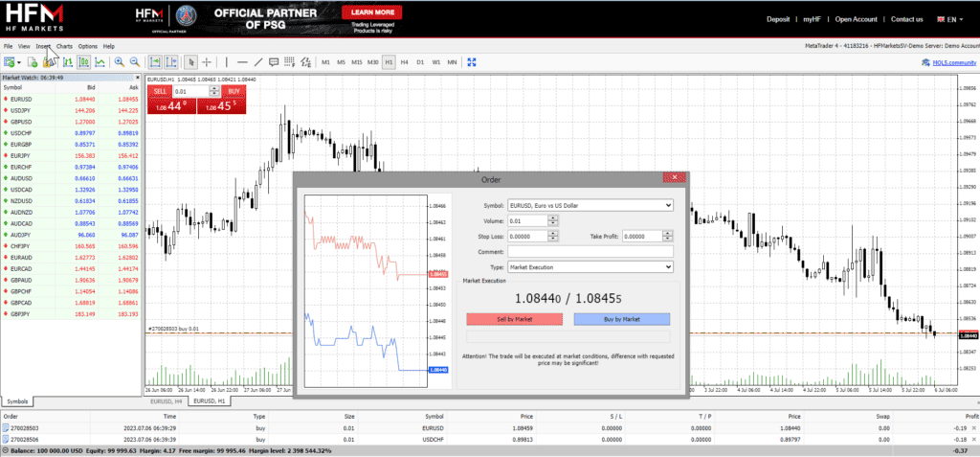Screen dimensions: 980x457
Task: Select EURUSD row in Market Watch
Action: coord(71,99)
